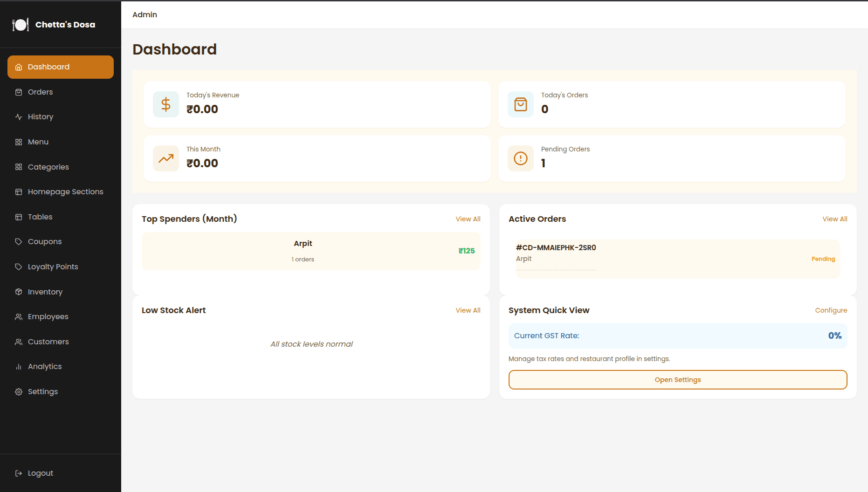Click the trending arrow This Month icon
The width and height of the screenshot is (868, 492).
[166, 158]
